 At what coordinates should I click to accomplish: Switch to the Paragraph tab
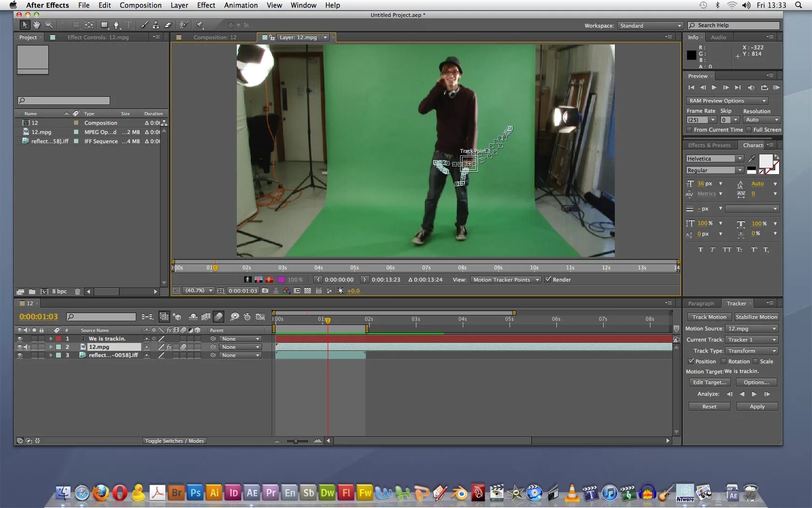click(x=701, y=303)
